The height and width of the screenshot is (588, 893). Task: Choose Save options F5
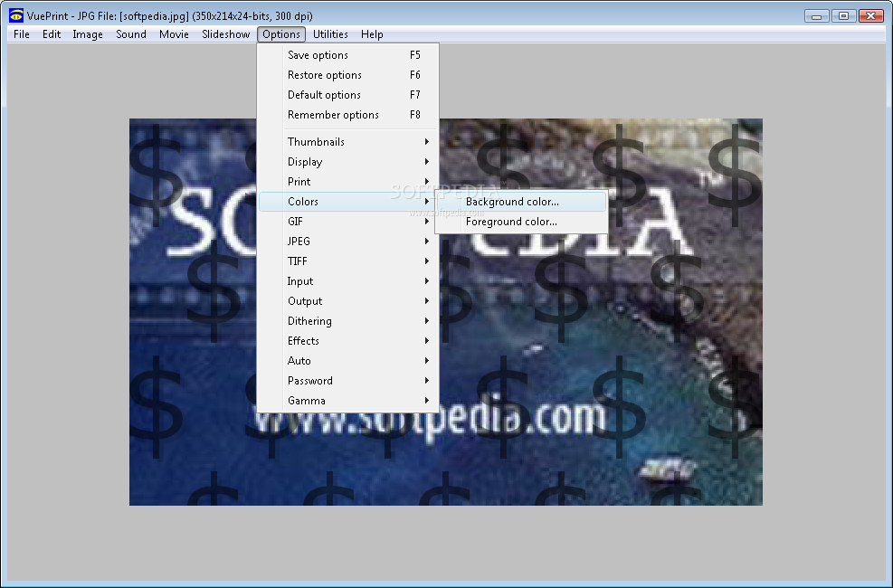[348, 55]
